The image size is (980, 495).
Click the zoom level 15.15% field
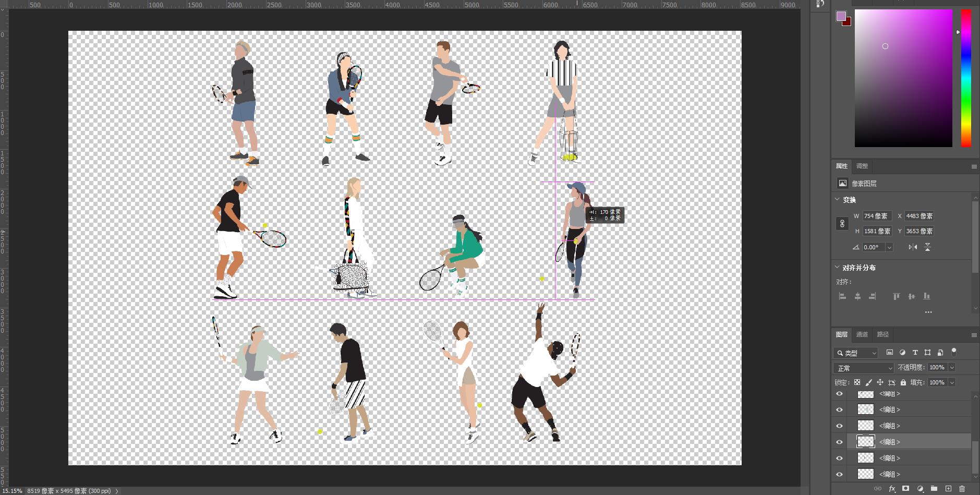pos(11,491)
